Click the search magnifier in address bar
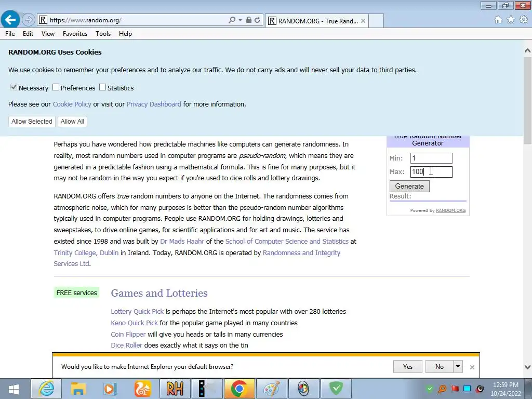This screenshot has height=399, width=532. [232, 20]
